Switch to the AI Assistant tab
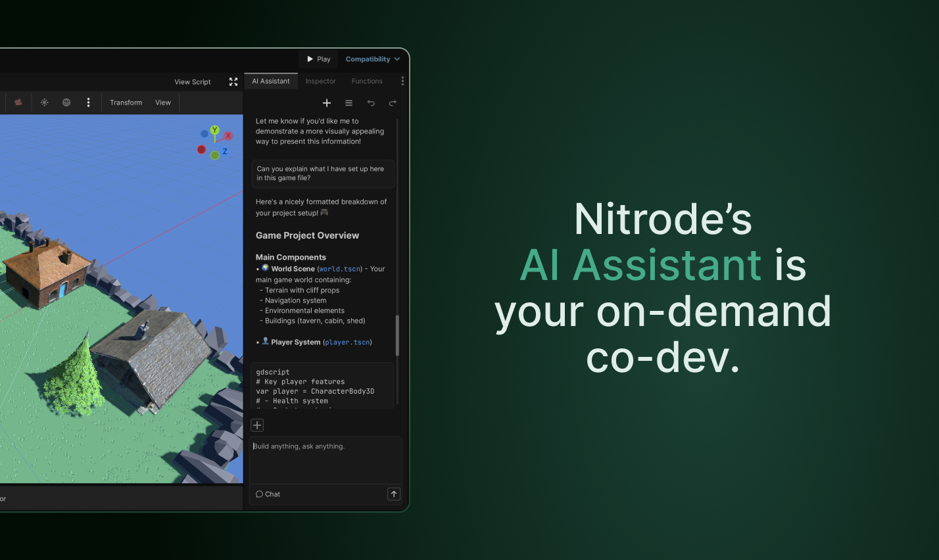The image size is (939, 560). tap(271, 82)
